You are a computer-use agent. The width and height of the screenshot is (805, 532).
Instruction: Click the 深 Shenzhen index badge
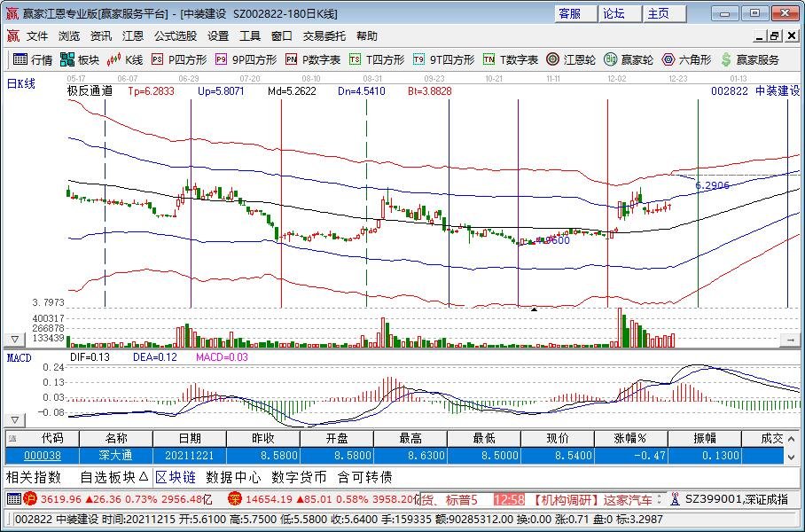235,498
